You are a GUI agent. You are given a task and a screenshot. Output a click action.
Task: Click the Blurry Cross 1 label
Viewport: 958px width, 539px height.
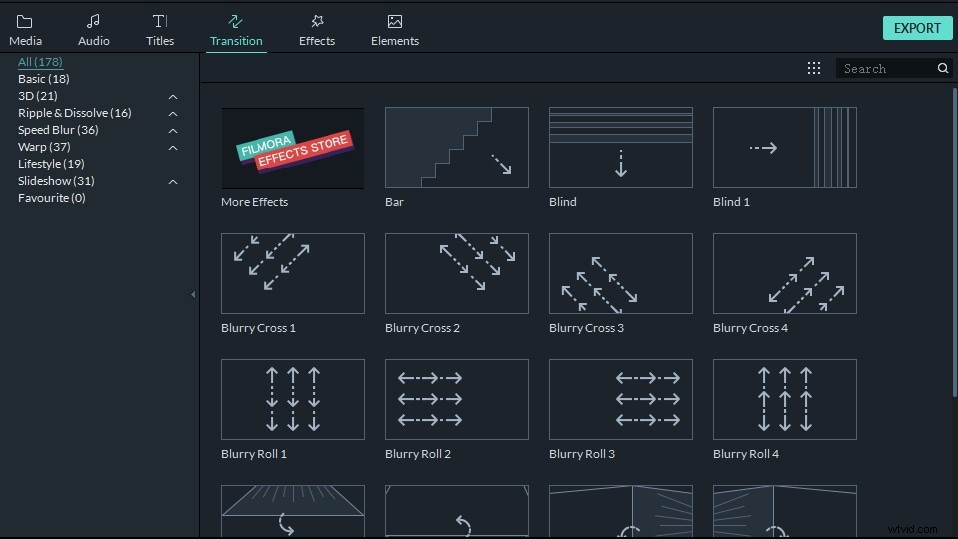point(258,328)
